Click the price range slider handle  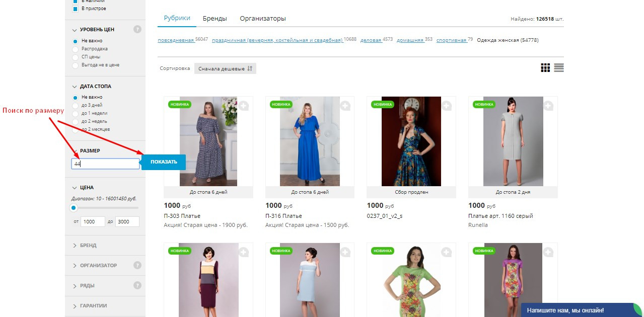coord(74,208)
